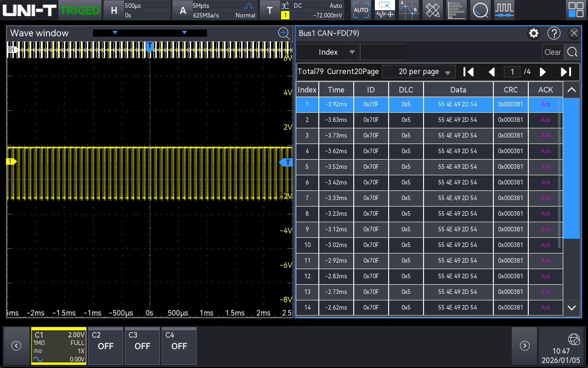
Task: Click the ID column header
Action: [371, 90]
